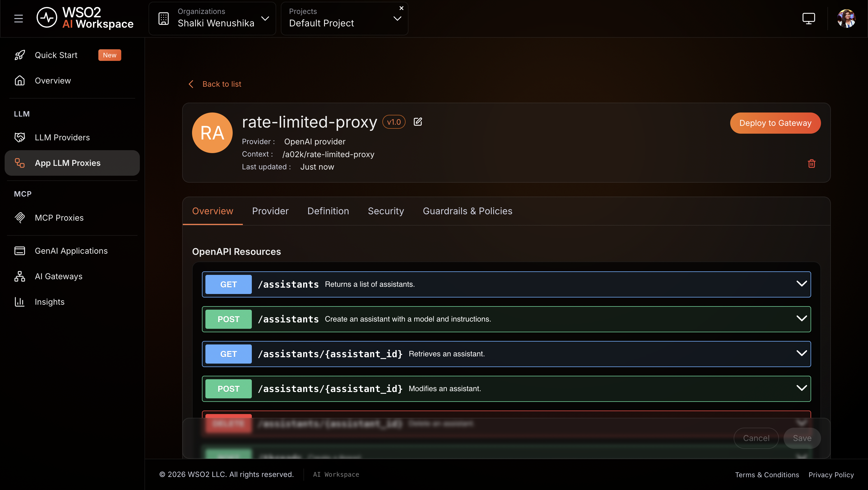Viewport: 868px width, 490px height.
Task: Click the AI Gateways network icon
Action: pos(19,277)
